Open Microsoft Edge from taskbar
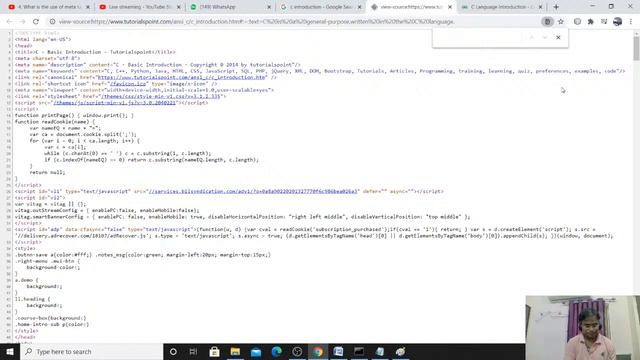The image size is (640, 360). [x=276, y=351]
